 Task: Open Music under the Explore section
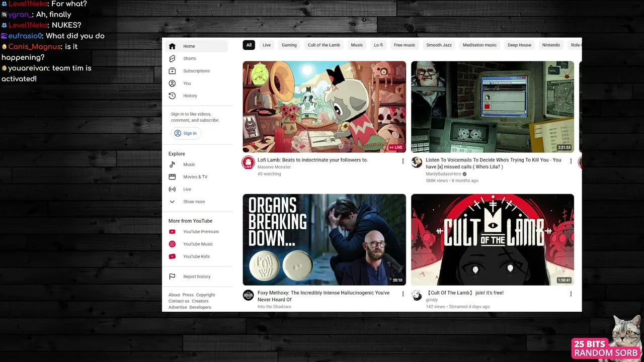coord(197,164)
